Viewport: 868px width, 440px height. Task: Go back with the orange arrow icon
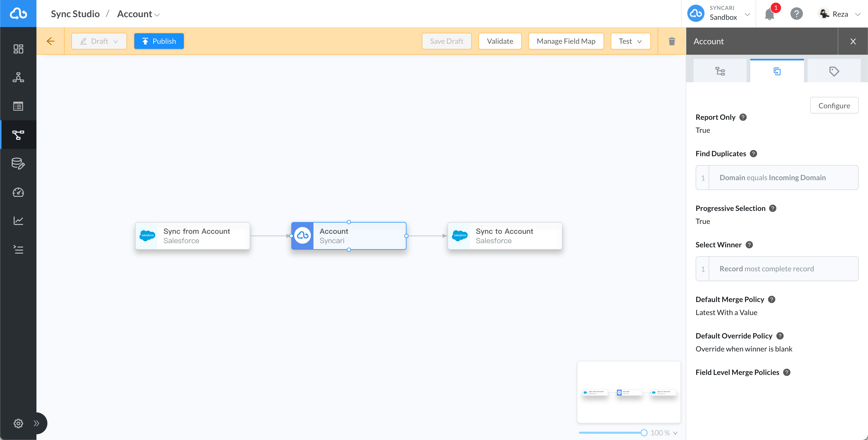tap(50, 41)
